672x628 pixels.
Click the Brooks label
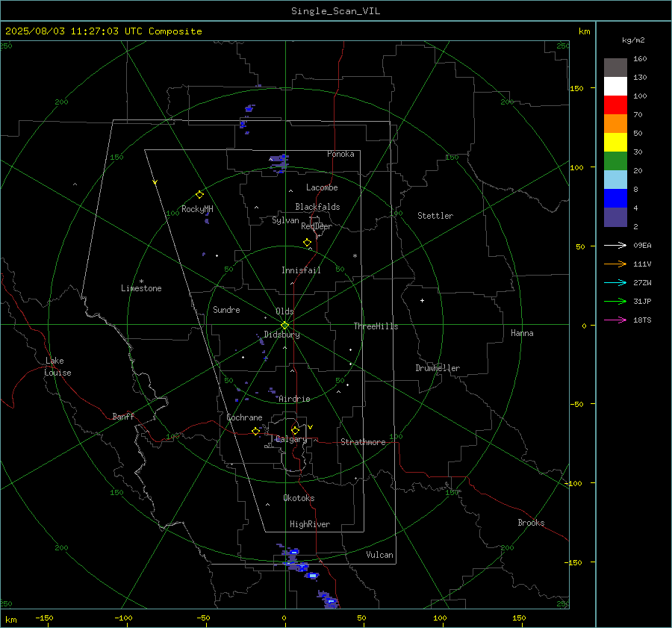tap(531, 523)
